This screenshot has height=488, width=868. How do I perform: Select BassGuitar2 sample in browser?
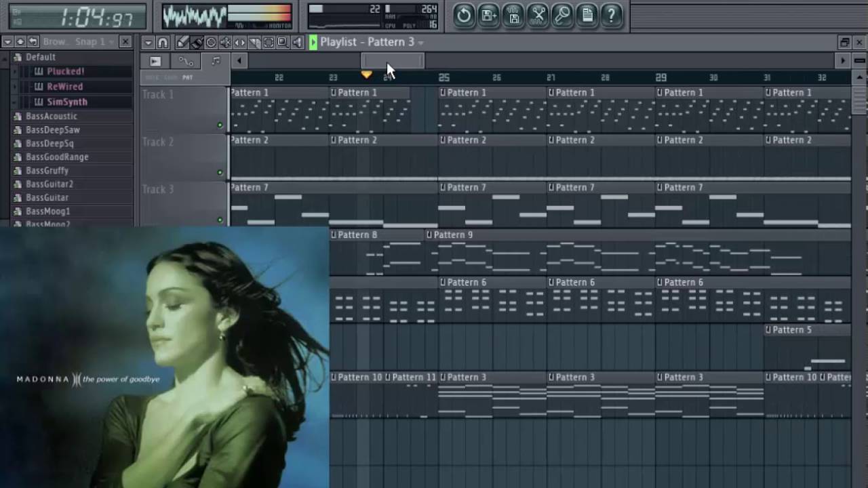click(50, 184)
